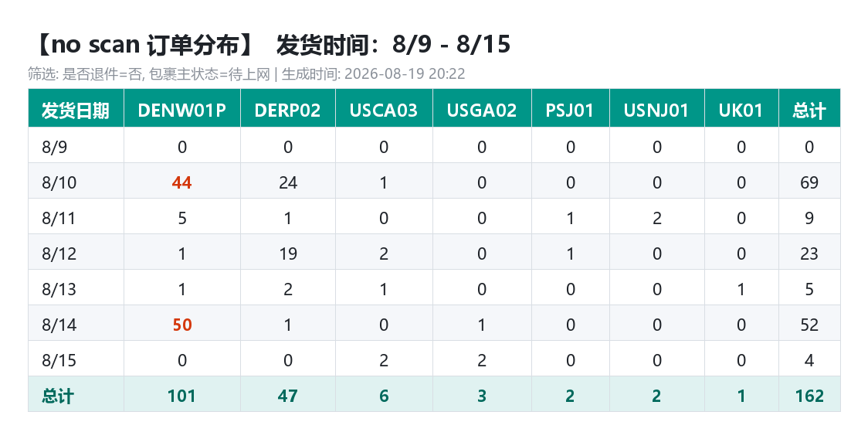Select the USNJ01 value 2 on 8/11

click(x=656, y=218)
